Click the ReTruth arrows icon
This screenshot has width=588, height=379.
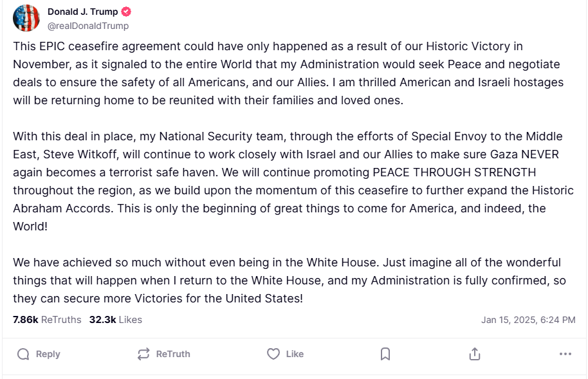(x=143, y=354)
